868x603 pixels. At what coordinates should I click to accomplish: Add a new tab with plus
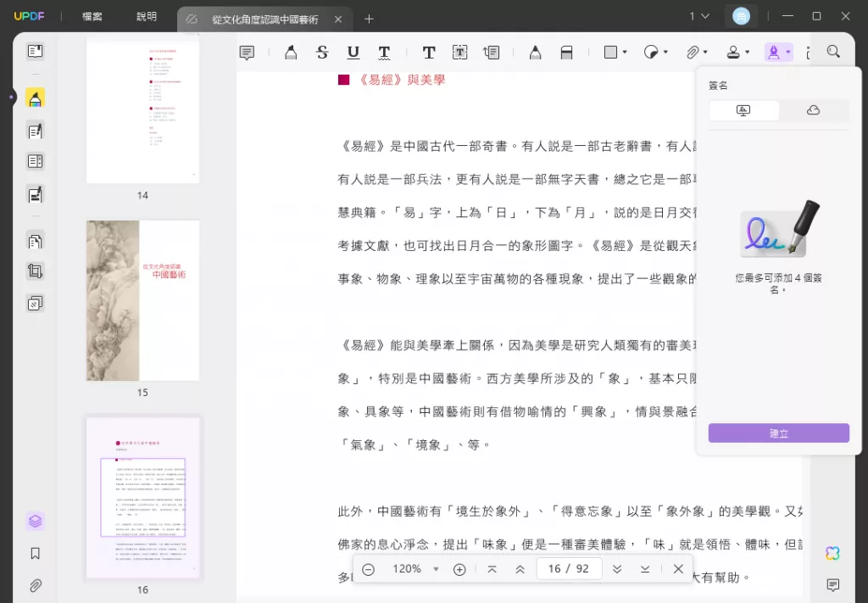tap(370, 20)
